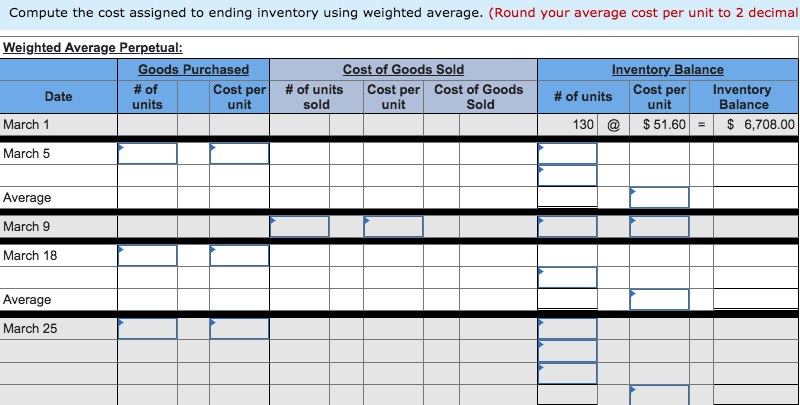Select March 18 Goods Purchased cost per unit field
Screen dimensions: 800x405
coord(239,256)
